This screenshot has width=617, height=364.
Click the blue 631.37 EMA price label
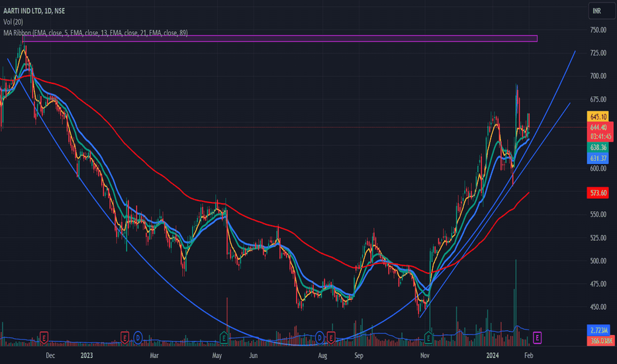598,158
